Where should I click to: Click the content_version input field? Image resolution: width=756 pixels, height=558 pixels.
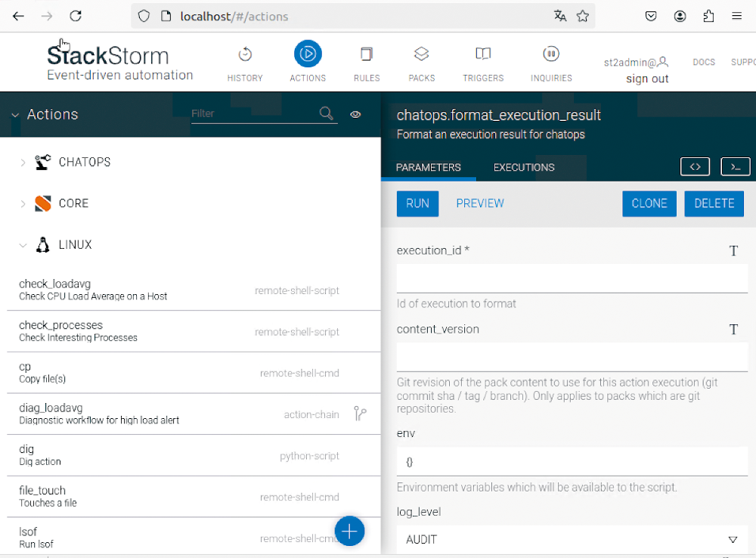click(572, 357)
